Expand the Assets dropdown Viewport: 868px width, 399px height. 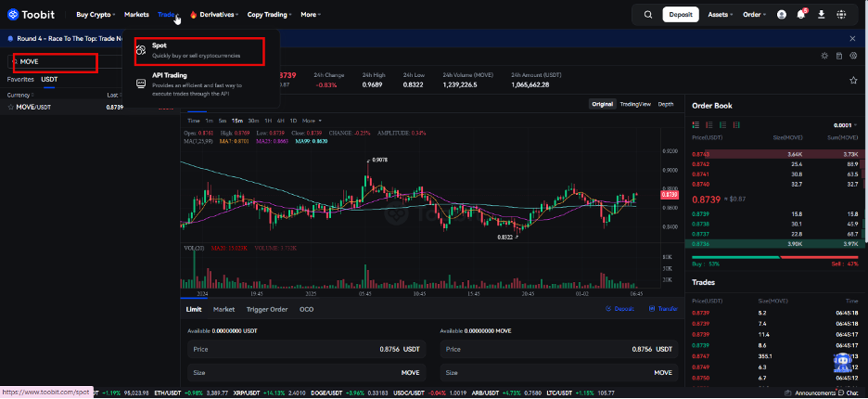(x=721, y=15)
